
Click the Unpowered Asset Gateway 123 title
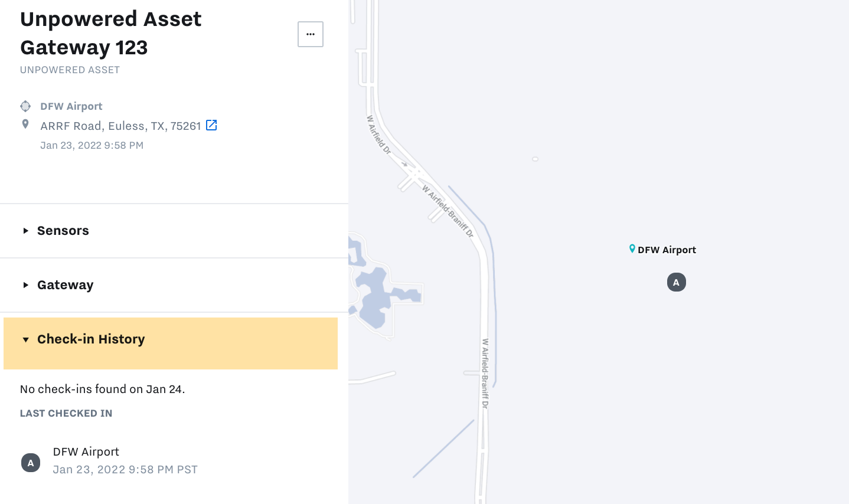(x=111, y=33)
